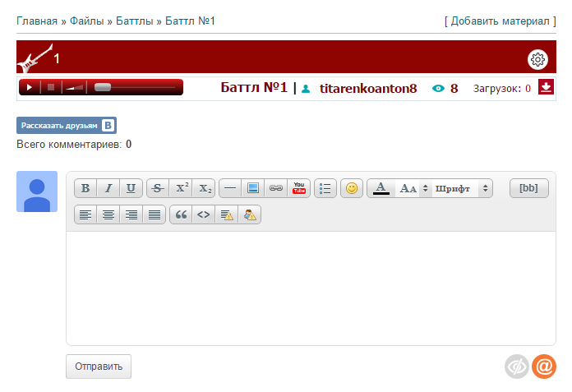
Task: Click the Загрузок: 0 text
Action: [501, 89]
